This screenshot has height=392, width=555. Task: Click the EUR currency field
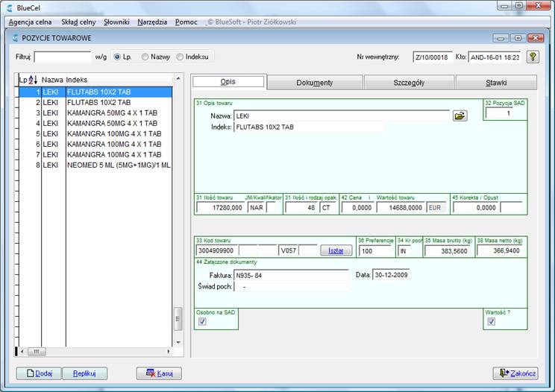437,207
